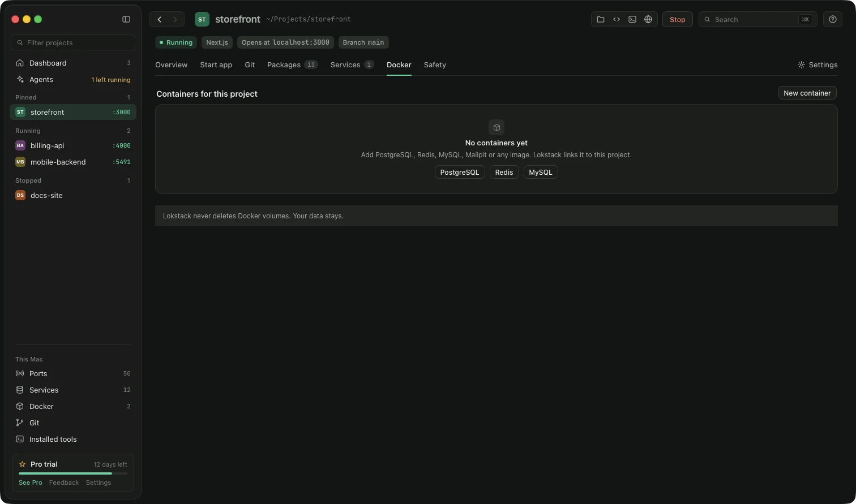The height and width of the screenshot is (504, 856).
Task: Click the Search input field
Action: (757, 19)
